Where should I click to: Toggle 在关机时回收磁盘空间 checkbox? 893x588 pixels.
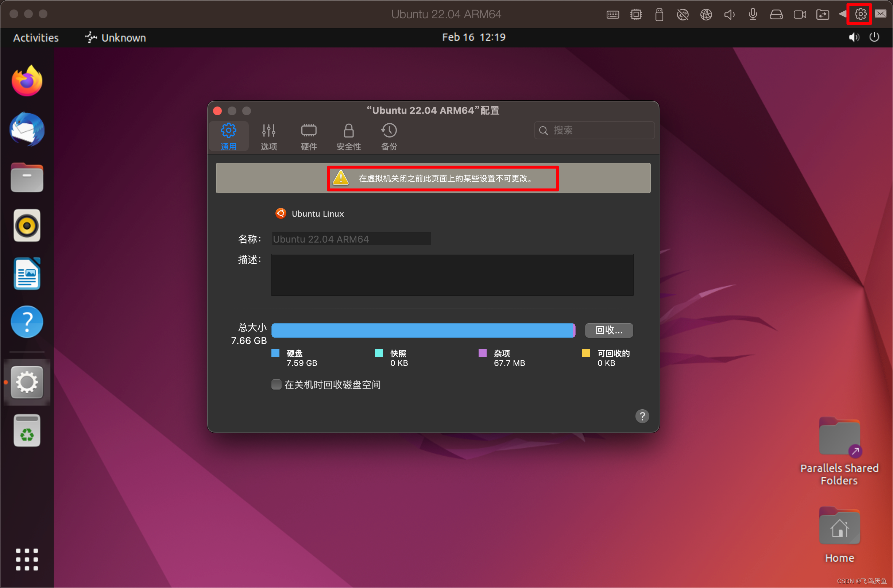coord(277,384)
